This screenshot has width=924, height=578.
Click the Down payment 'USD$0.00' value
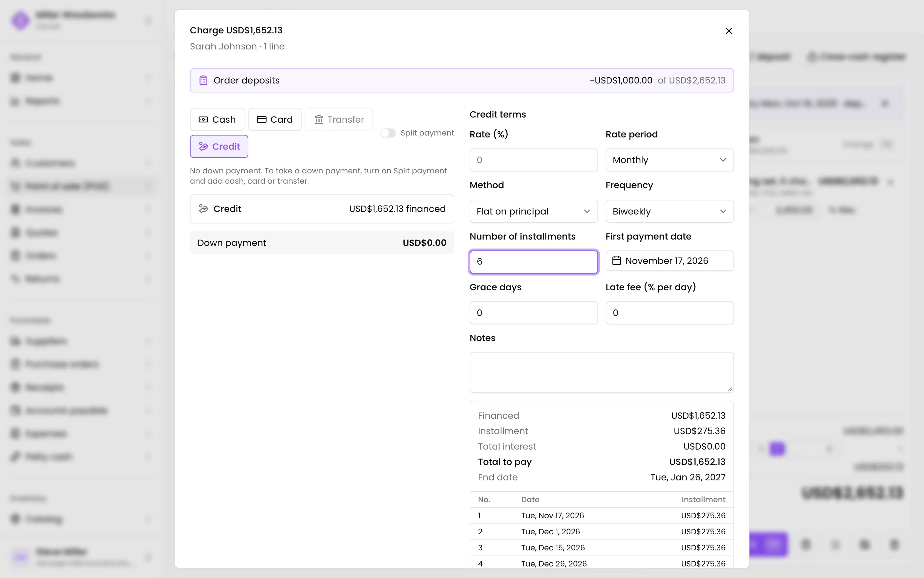point(424,243)
